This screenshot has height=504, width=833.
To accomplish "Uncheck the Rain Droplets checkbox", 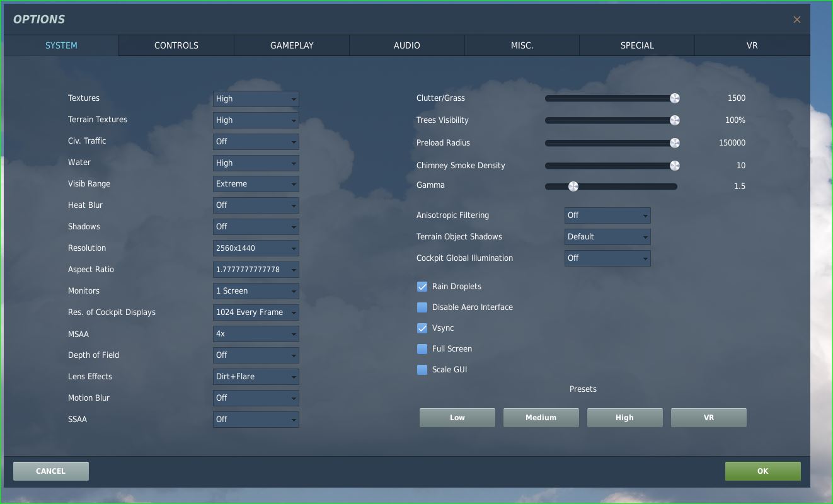I will 422,287.
